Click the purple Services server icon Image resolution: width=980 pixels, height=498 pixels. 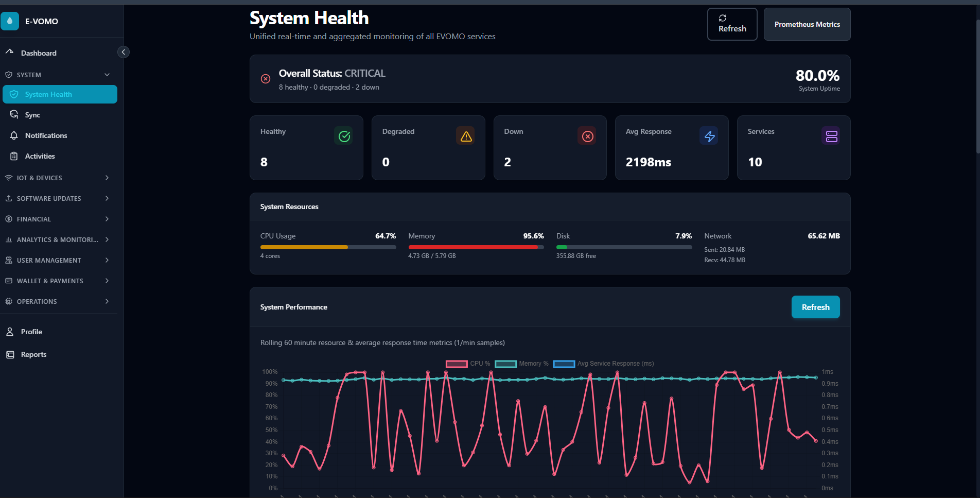pos(831,136)
